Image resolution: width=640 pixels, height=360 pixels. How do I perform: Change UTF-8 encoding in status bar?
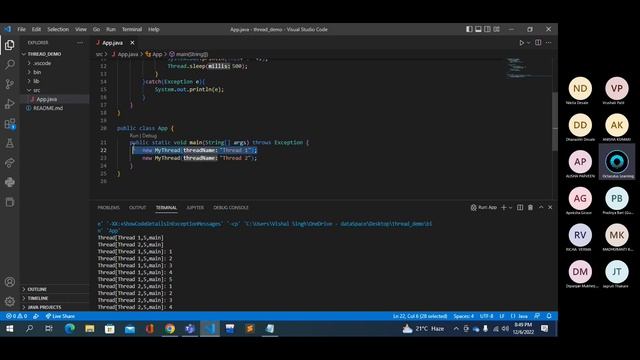tap(487, 316)
